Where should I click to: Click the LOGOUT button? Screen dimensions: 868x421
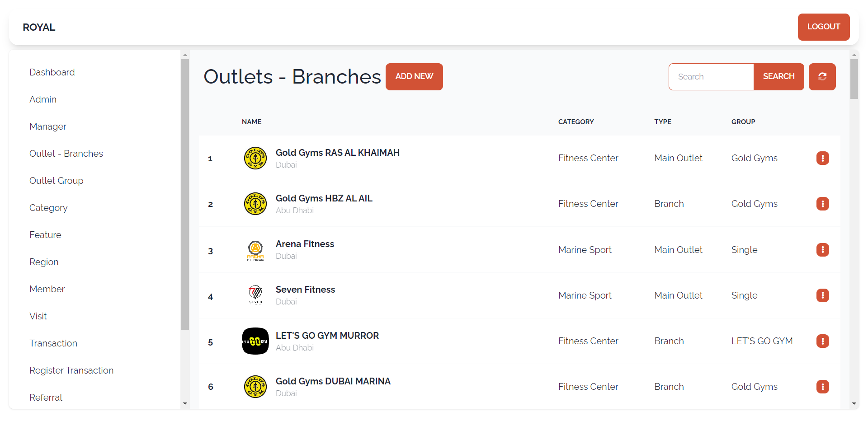pyautogui.click(x=823, y=27)
